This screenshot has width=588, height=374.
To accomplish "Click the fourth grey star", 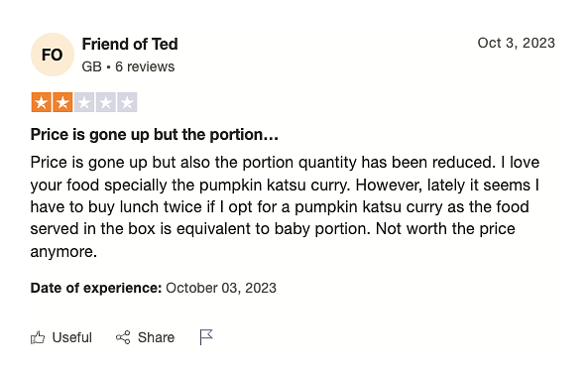I will pos(106,102).
